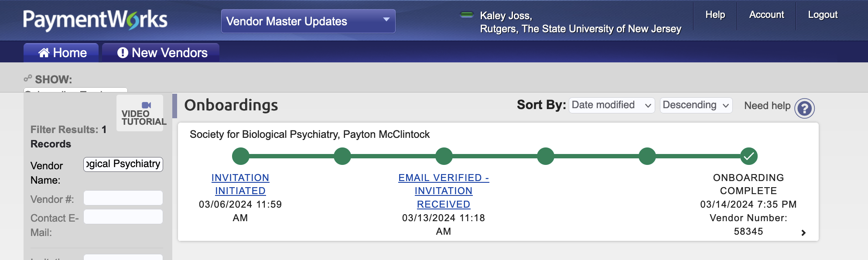Click the Need help question mark icon
The height and width of the screenshot is (260, 868).
pyautogui.click(x=804, y=108)
